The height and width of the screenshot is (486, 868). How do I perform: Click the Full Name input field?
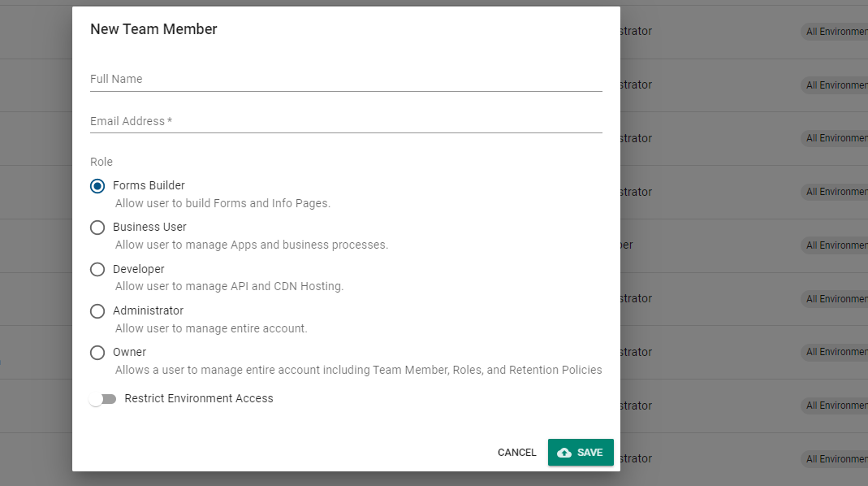pos(346,80)
